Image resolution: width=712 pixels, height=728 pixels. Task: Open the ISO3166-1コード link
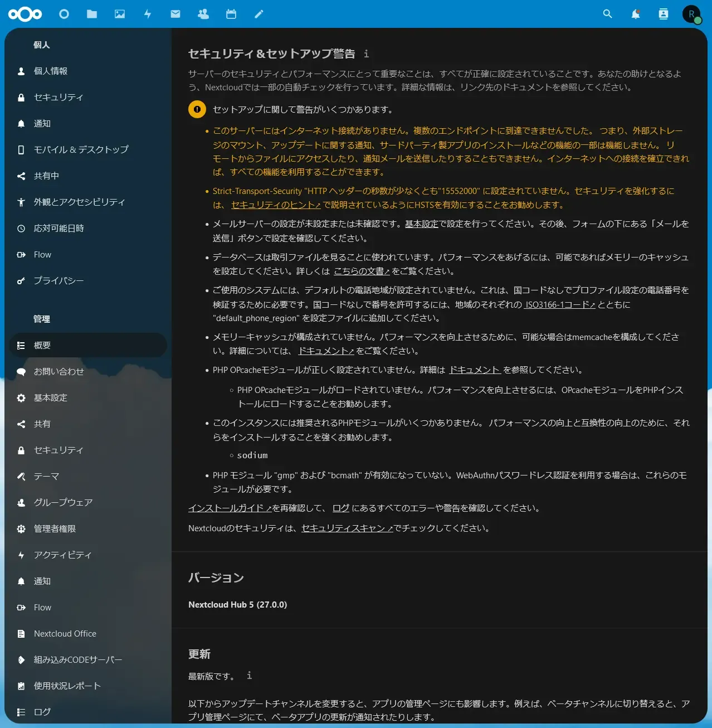(560, 304)
